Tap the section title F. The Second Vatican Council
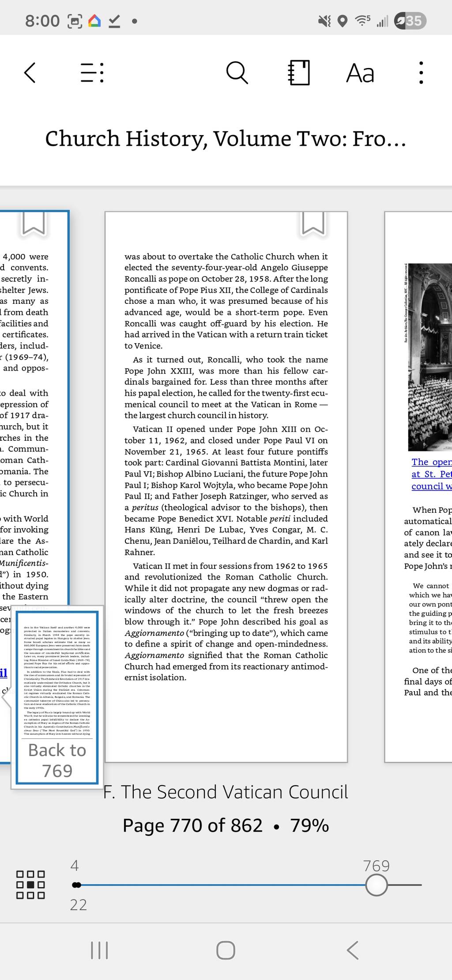This screenshot has width=452, height=980. pyautogui.click(x=226, y=791)
